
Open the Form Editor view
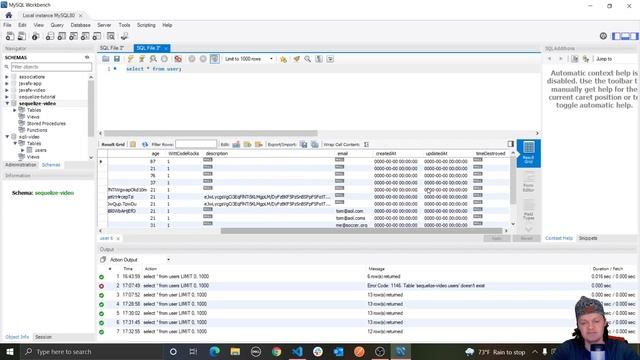tap(529, 182)
